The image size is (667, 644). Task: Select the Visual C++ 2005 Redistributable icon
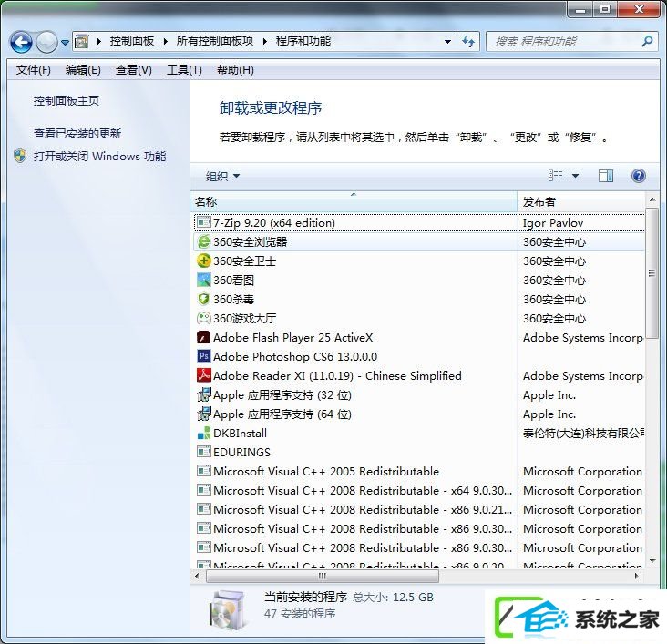pyautogui.click(x=204, y=470)
